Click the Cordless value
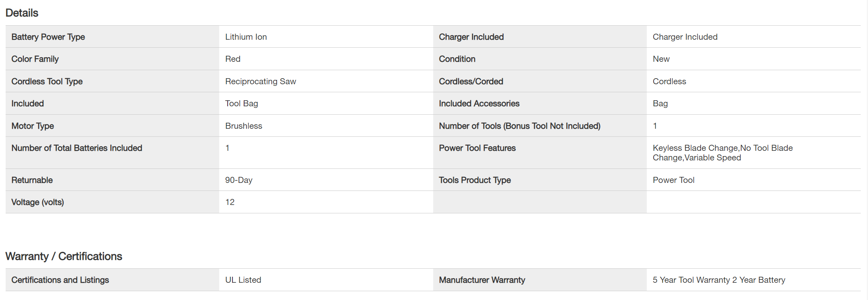Screen dimensions: 868x300 (x=669, y=81)
